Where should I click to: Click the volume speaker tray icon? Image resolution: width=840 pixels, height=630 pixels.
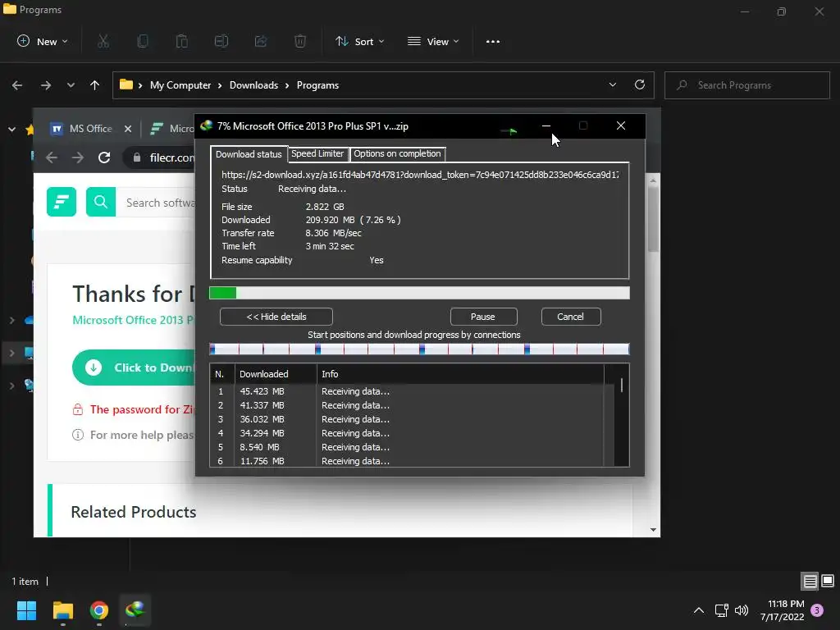pos(742,610)
